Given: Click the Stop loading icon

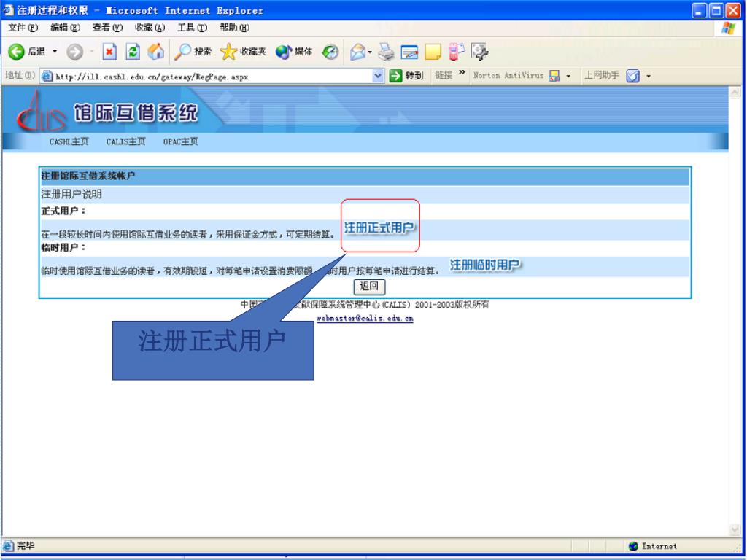Looking at the screenshot, I should 109,52.
